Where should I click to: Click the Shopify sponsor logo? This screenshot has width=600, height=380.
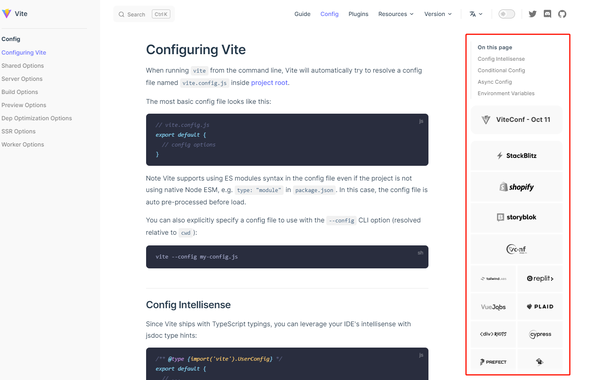[x=517, y=187]
